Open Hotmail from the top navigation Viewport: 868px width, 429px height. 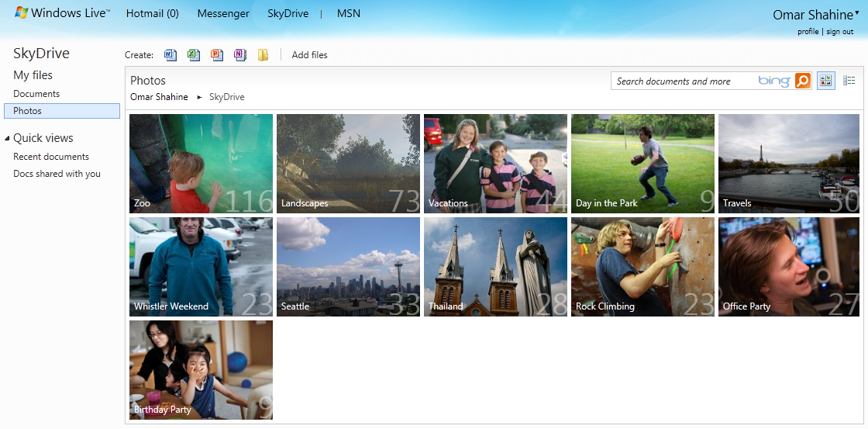click(152, 14)
